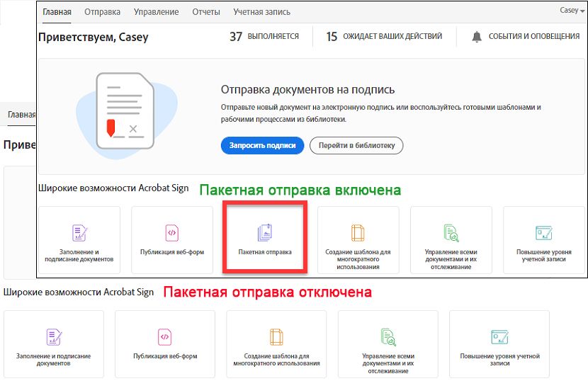The image size is (588, 381).
Task: Click Публикация веб-форм label in bottom panel
Action: pos(165,356)
